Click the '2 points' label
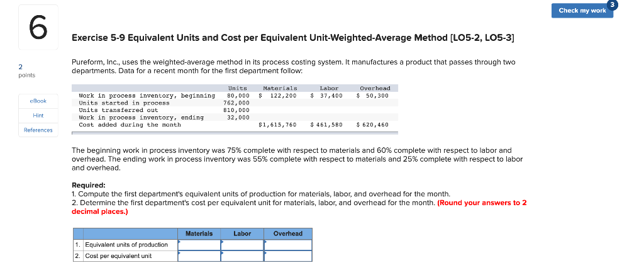644x275 pixels. tap(27, 70)
